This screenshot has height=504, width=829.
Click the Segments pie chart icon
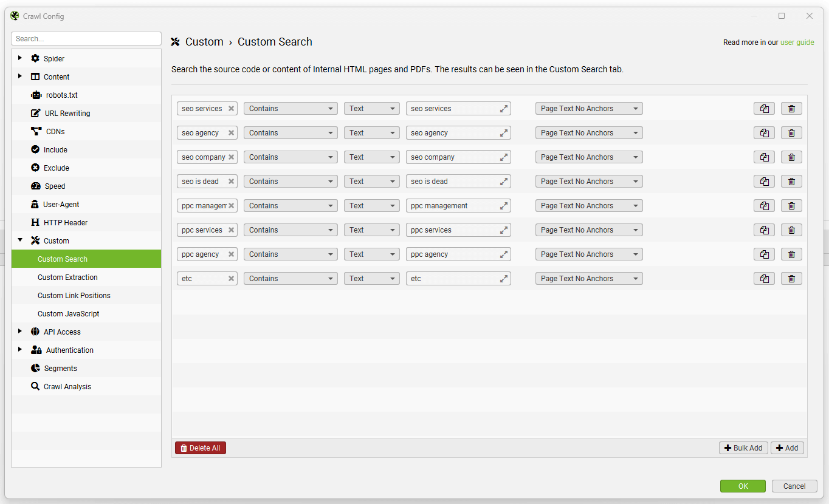point(36,368)
